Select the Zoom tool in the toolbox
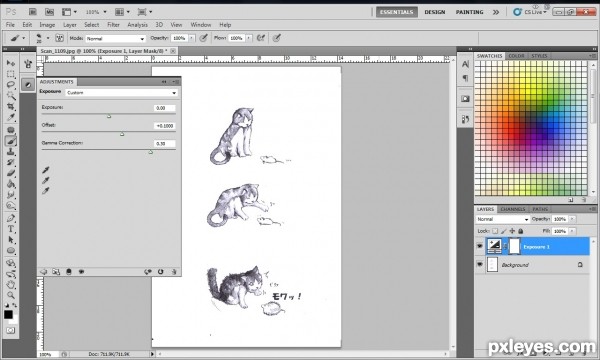The width and height of the screenshot is (600, 360). pos(11,295)
